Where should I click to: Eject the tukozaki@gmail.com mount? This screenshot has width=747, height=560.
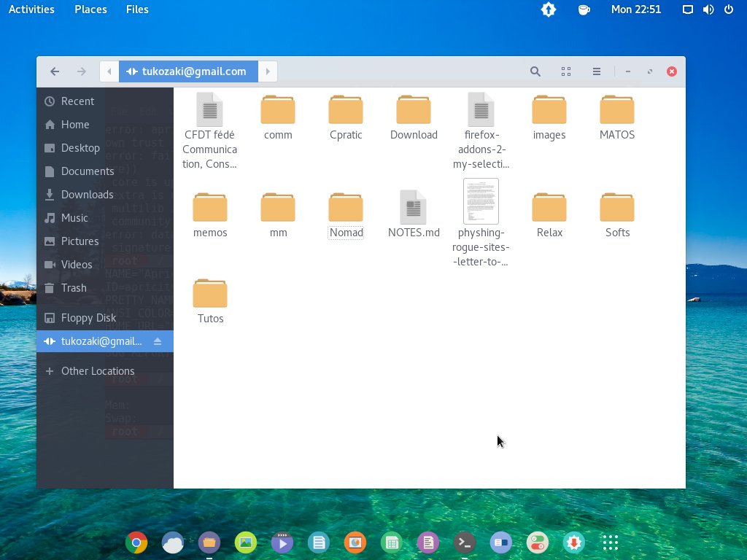coord(158,341)
